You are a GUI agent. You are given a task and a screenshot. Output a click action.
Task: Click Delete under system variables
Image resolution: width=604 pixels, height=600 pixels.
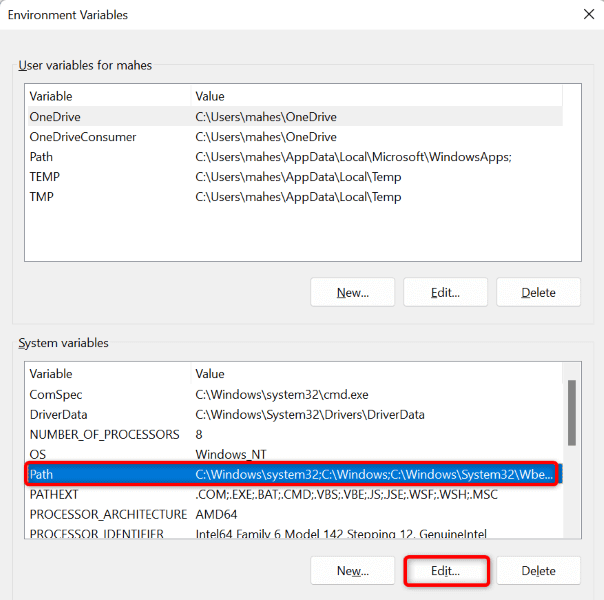pyautogui.click(x=538, y=570)
